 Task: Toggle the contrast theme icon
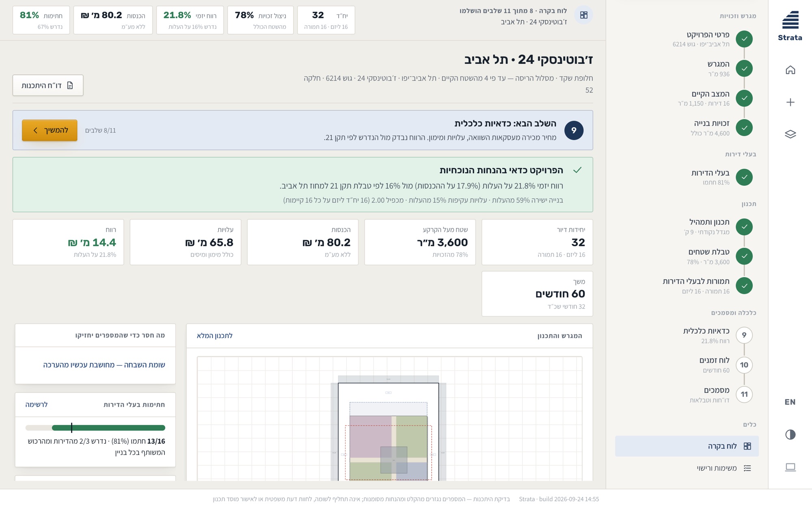(x=790, y=434)
